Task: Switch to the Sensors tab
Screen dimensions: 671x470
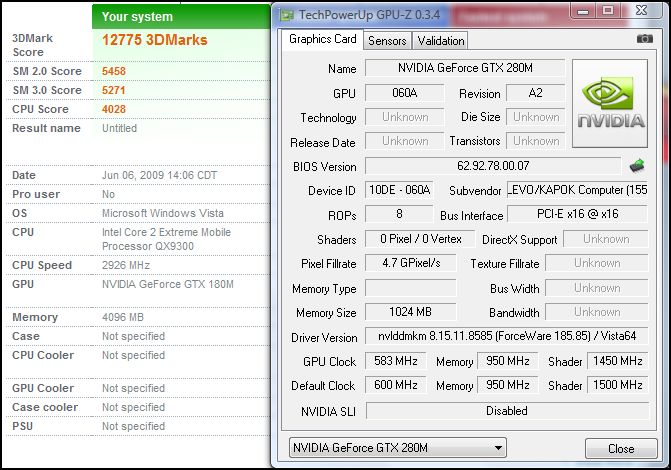Action: pos(387,41)
